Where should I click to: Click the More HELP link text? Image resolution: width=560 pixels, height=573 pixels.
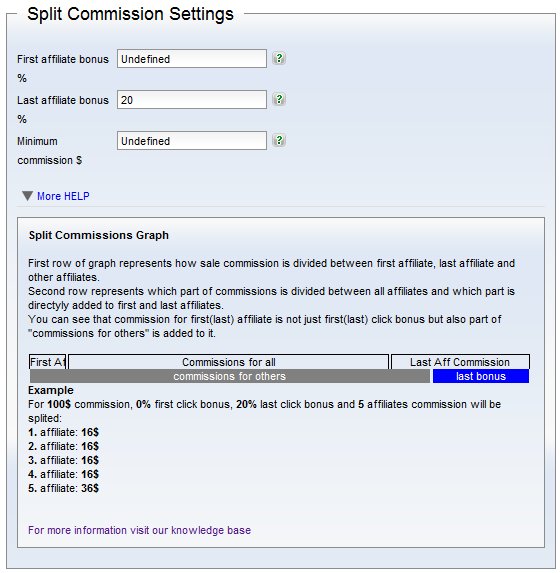tap(63, 196)
